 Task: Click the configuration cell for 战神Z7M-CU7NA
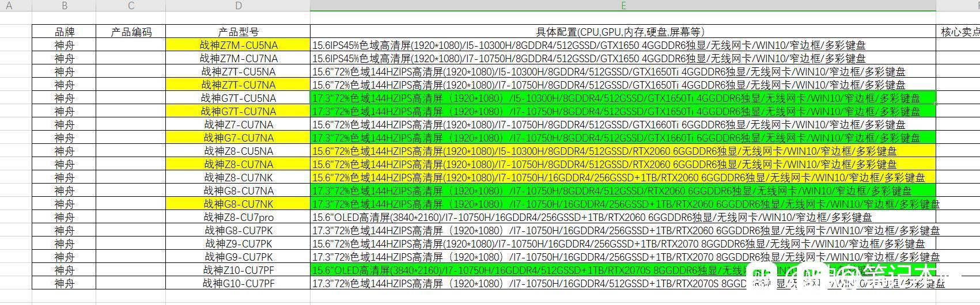click(x=623, y=58)
